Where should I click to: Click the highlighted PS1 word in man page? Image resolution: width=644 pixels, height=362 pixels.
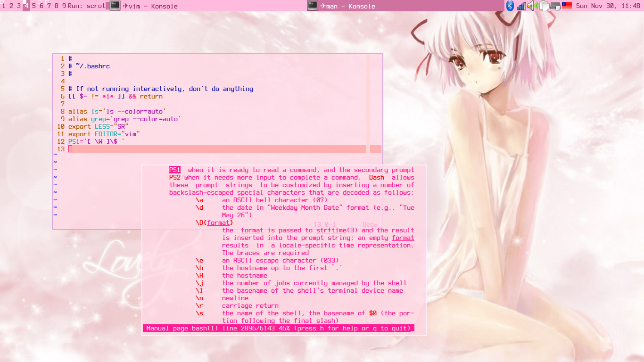coord(175,170)
